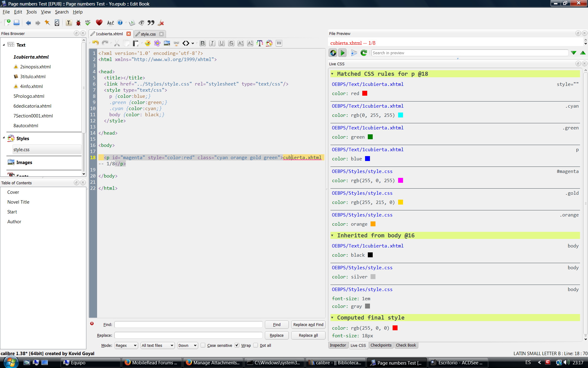Click the Bold formatting button

(x=202, y=43)
